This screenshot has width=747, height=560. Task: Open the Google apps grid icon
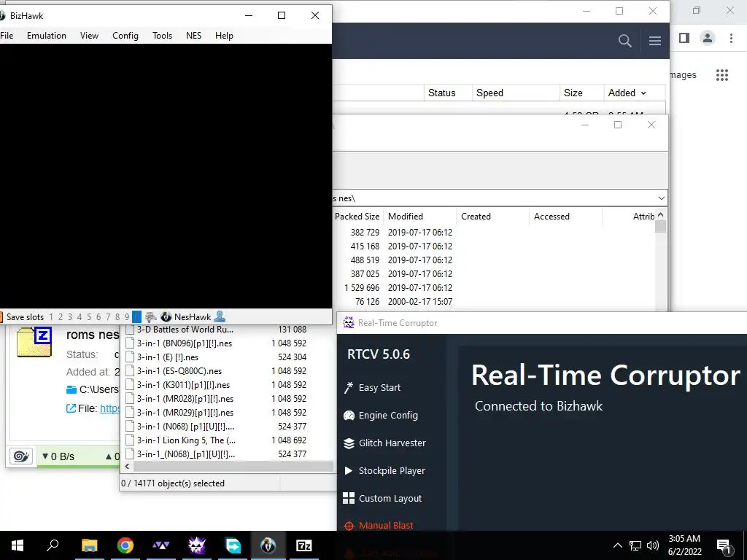click(x=722, y=75)
